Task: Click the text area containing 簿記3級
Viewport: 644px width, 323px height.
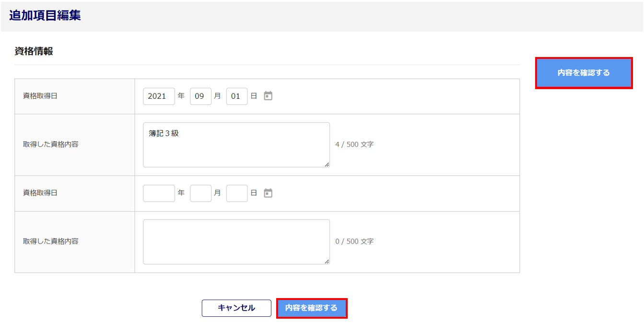Action: 236,145
